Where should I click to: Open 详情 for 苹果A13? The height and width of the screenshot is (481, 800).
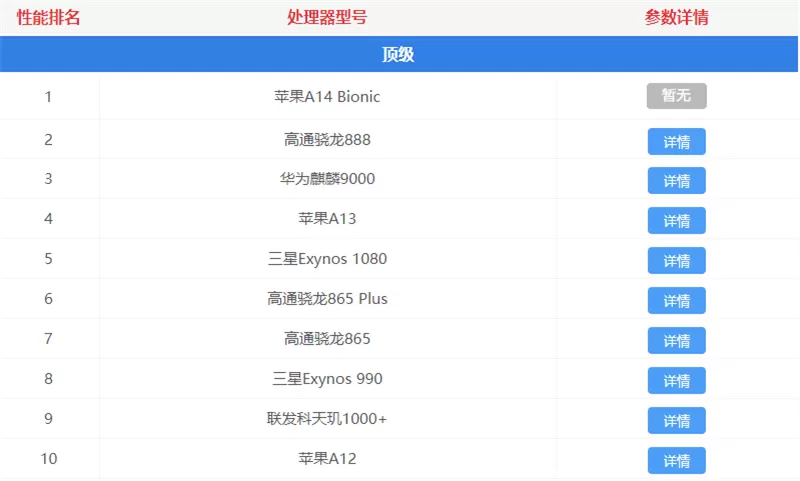pos(677,220)
